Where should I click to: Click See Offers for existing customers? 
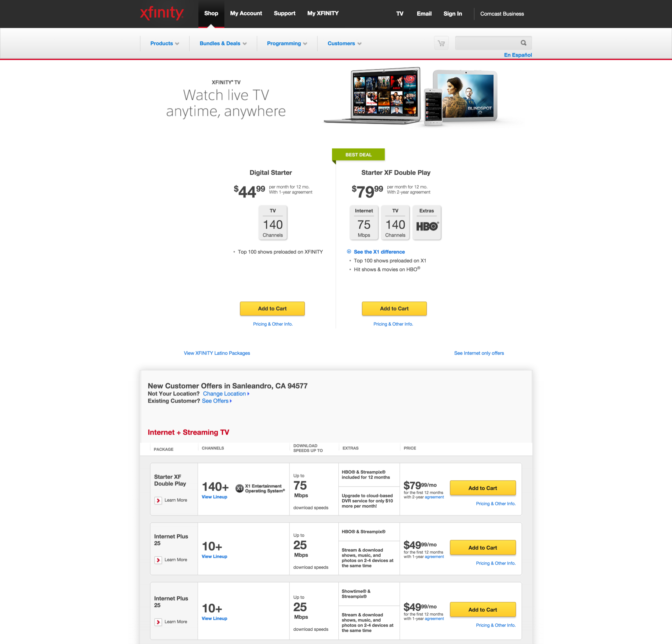tap(217, 401)
